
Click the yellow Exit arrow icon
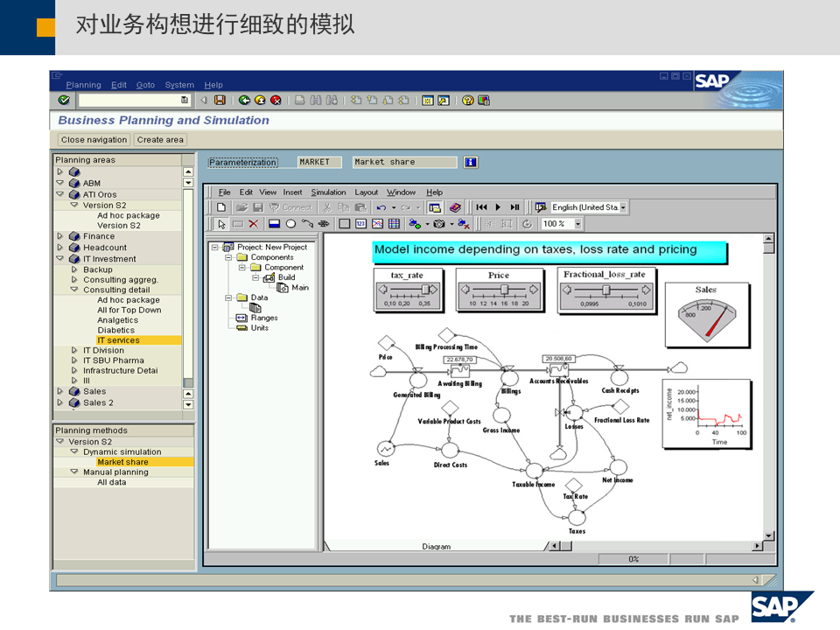260,100
